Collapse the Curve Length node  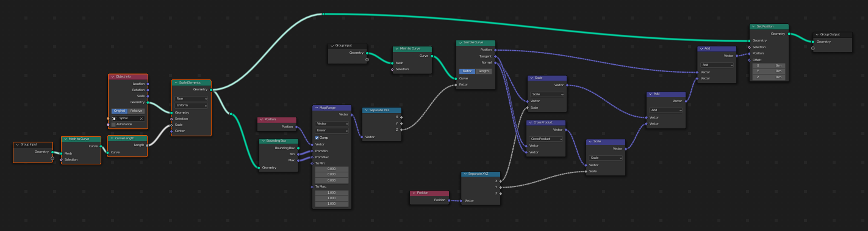(112, 138)
